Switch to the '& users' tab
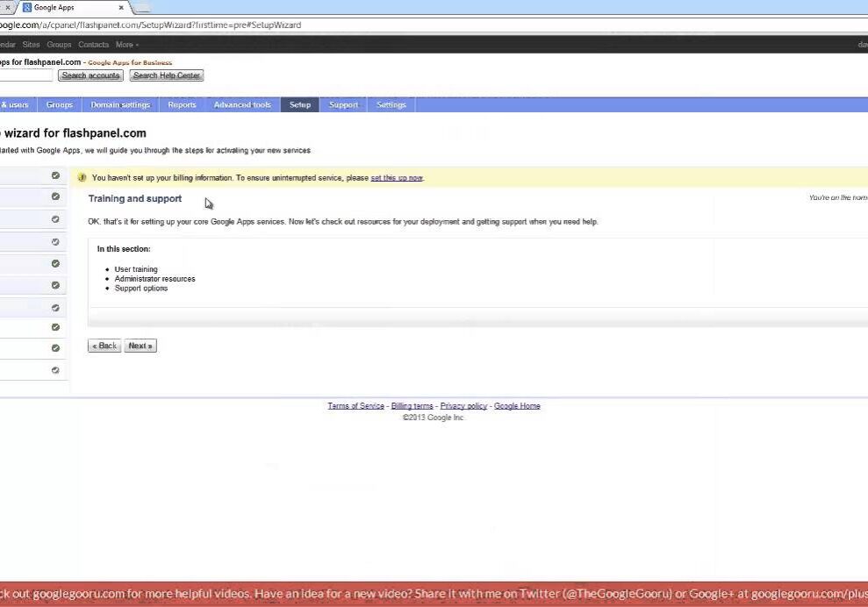This screenshot has width=868, height=607. 17,104
